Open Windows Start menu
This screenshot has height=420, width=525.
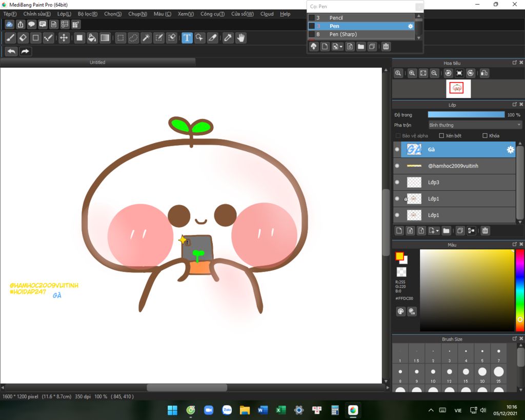point(172,410)
